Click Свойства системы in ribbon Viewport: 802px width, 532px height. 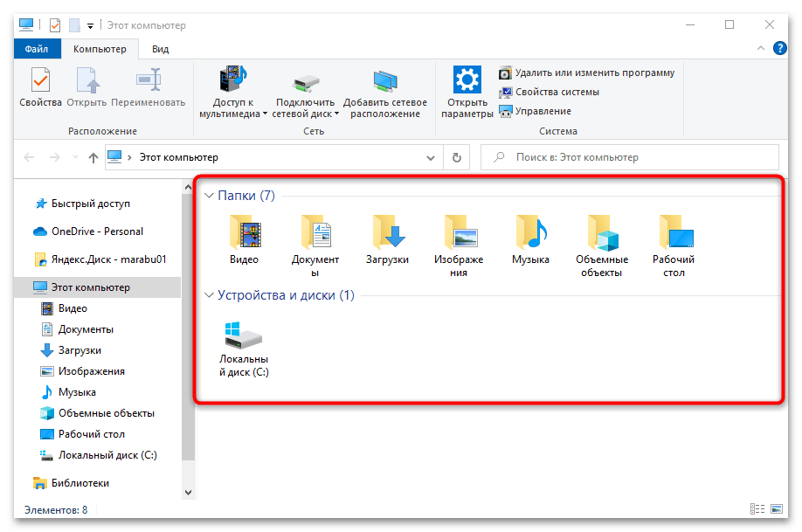[x=550, y=92]
